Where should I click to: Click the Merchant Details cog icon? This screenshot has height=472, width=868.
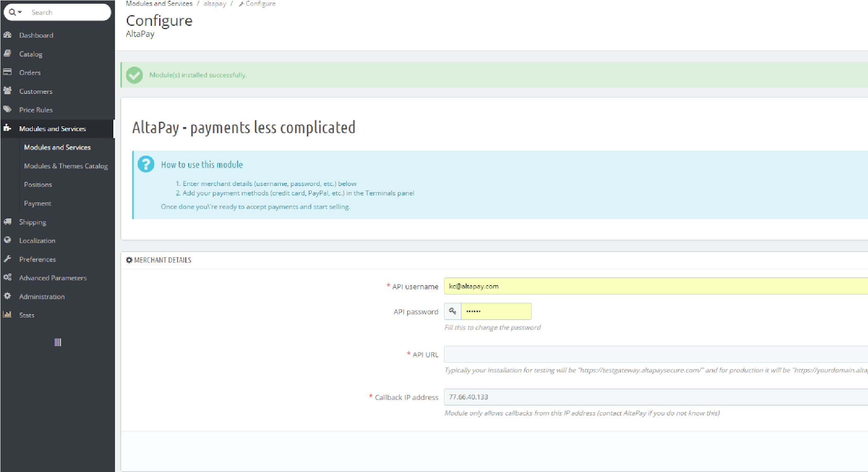tap(129, 260)
